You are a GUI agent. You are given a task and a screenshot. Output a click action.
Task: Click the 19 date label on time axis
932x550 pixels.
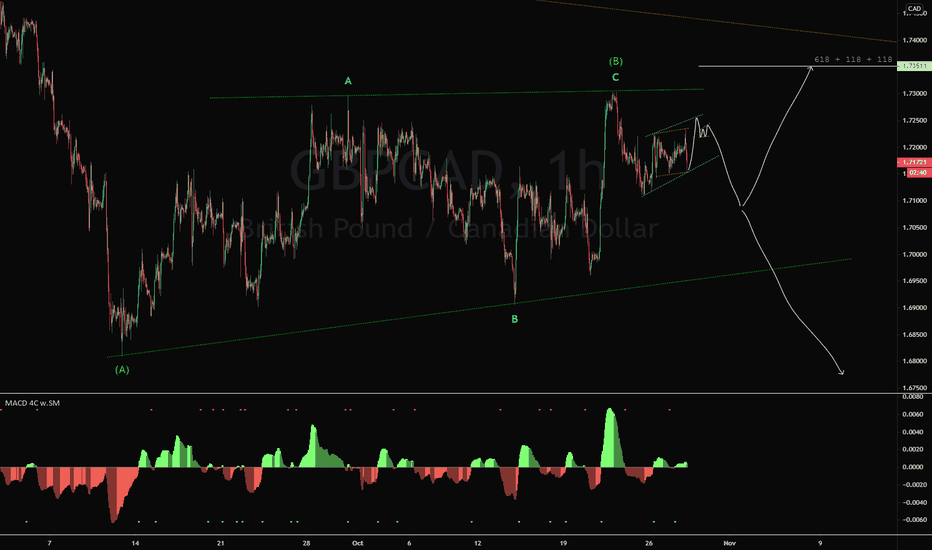coord(563,543)
